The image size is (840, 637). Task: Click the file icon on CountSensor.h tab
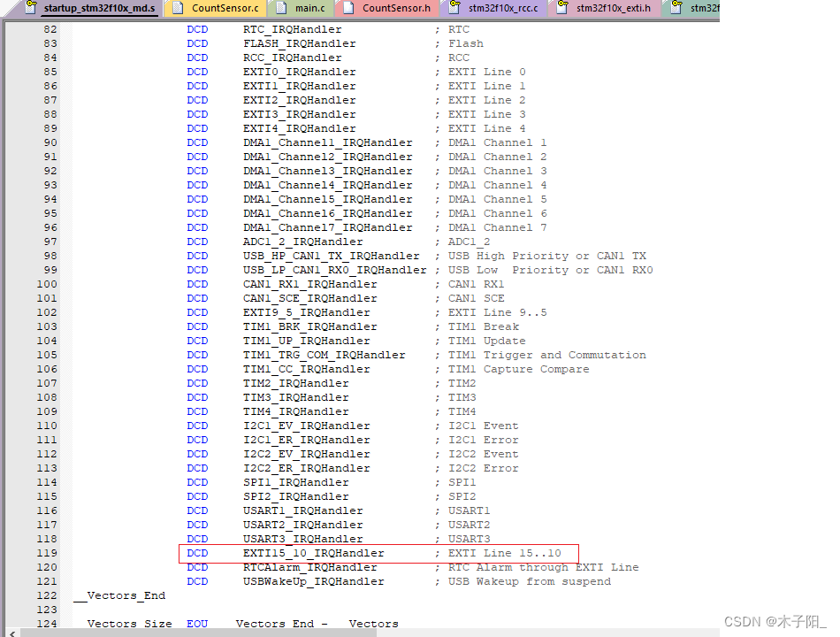click(348, 7)
